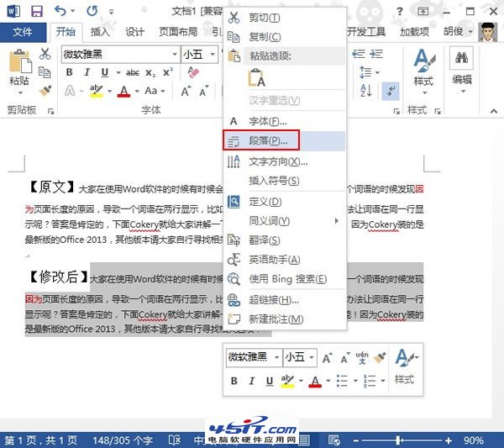
Task: Expand the Aa change case dropdown
Action: coord(163,92)
